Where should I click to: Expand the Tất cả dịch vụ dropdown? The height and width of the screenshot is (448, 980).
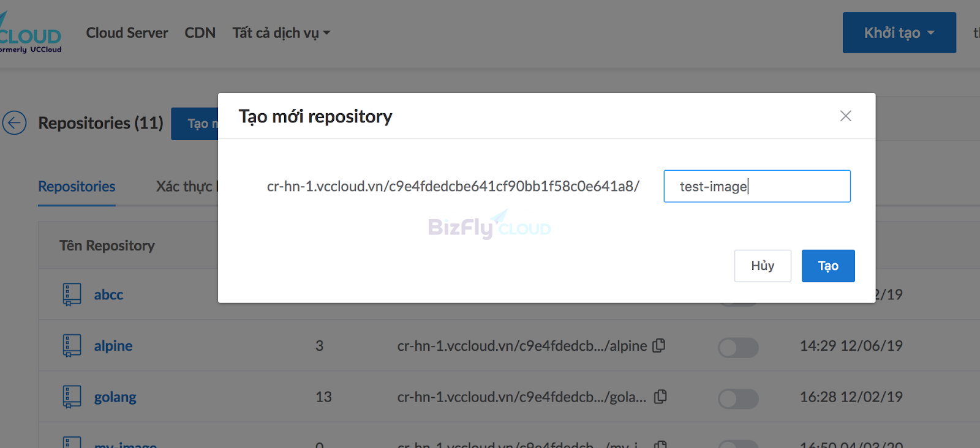[x=281, y=33]
